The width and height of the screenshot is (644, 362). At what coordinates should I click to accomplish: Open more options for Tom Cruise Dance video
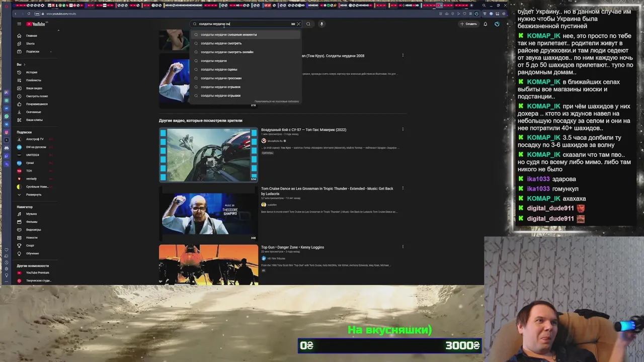coord(403,188)
